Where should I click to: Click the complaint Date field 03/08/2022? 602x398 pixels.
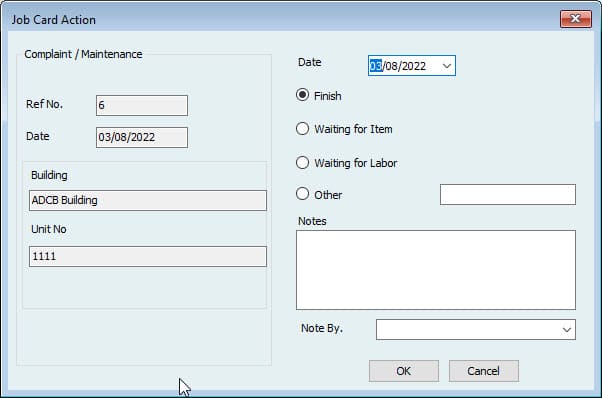(142, 137)
